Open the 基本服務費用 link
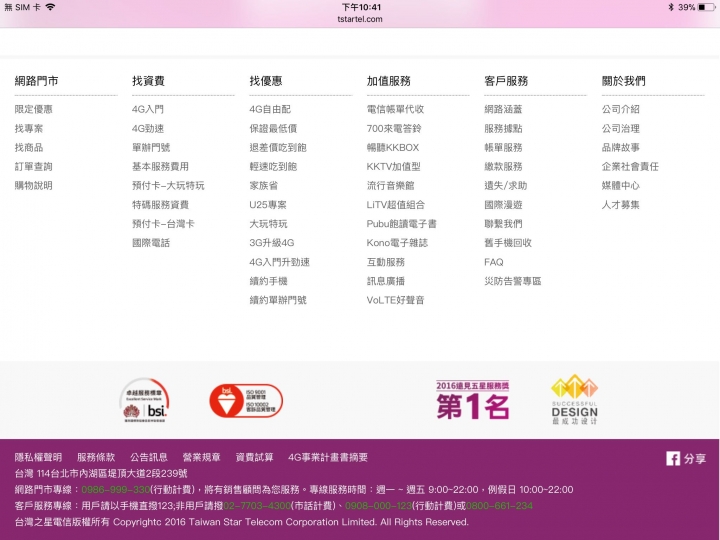The width and height of the screenshot is (720, 540). tap(160, 167)
